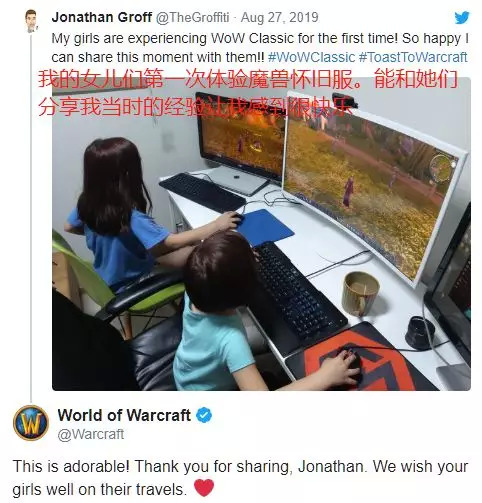Viewport: 482px width, 503px height.
Task: Open the #WoWClassic hashtag
Action: click(311, 57)
